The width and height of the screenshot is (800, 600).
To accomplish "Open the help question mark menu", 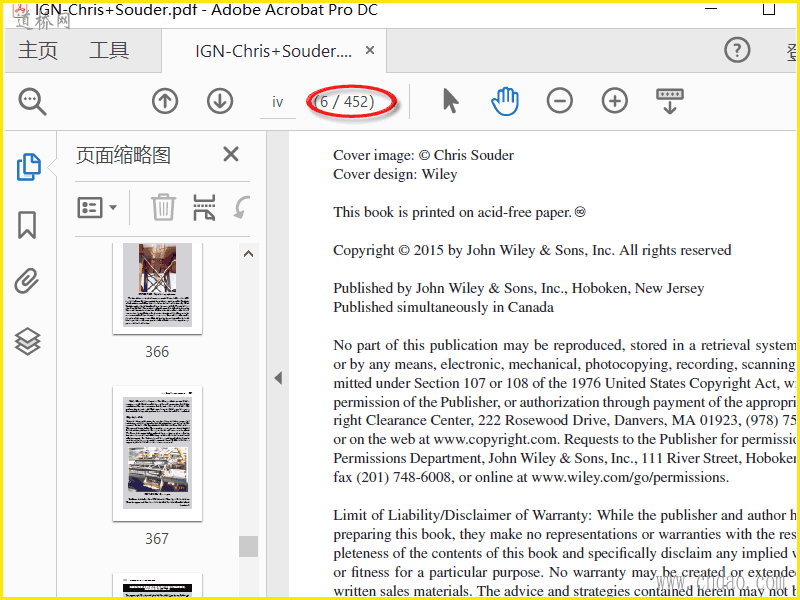I will click(x=737, y=50).
